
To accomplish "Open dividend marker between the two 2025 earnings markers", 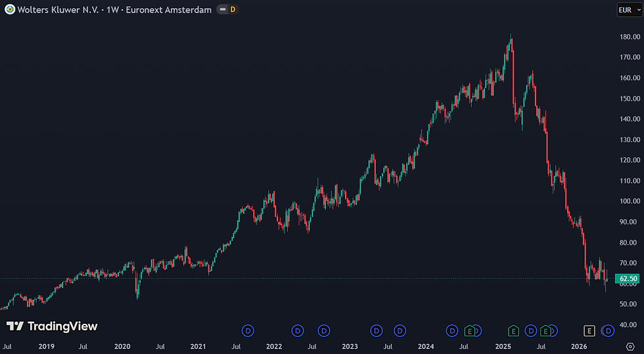I will [531, 330].
